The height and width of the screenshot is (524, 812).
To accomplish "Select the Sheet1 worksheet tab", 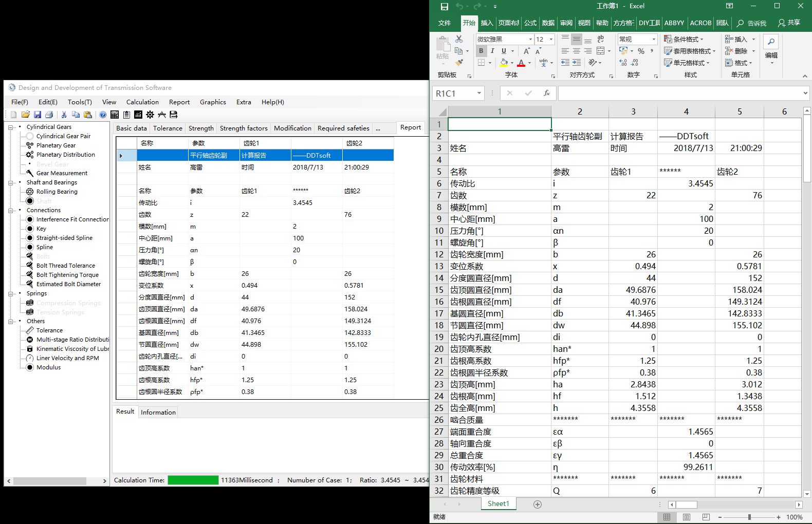I will [498, 504].
